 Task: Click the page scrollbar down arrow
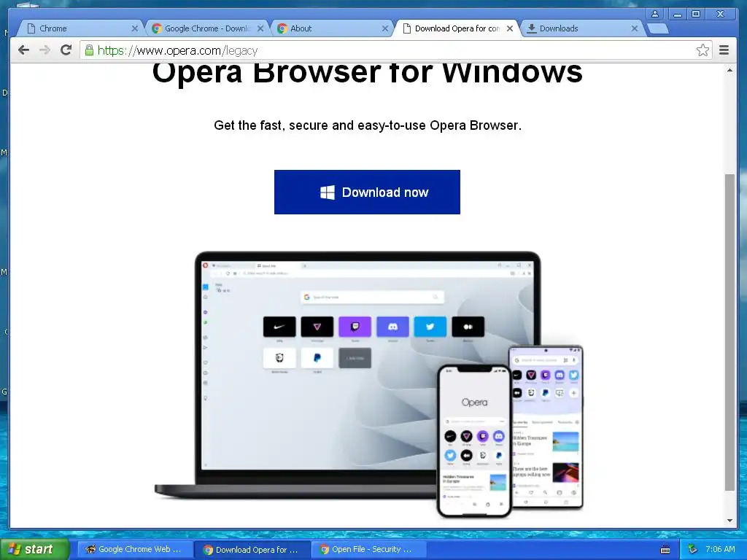click(x=729, y=521)
